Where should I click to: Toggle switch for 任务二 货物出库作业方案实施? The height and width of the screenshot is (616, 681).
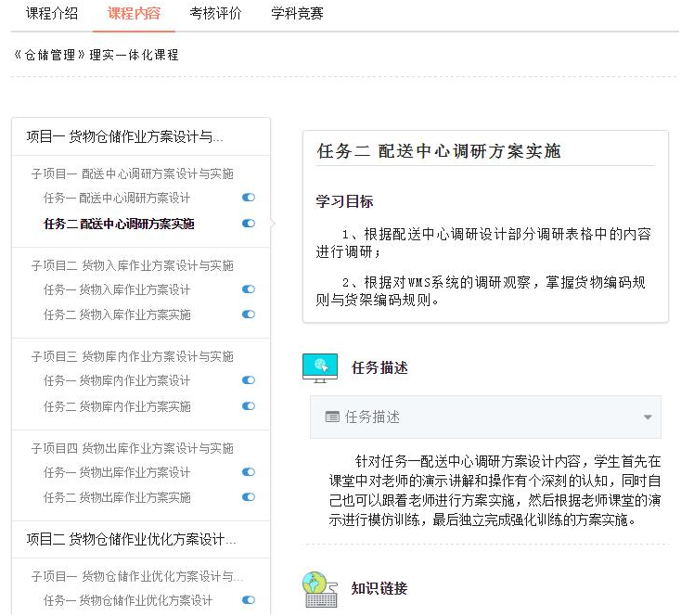tap(248, 497)
